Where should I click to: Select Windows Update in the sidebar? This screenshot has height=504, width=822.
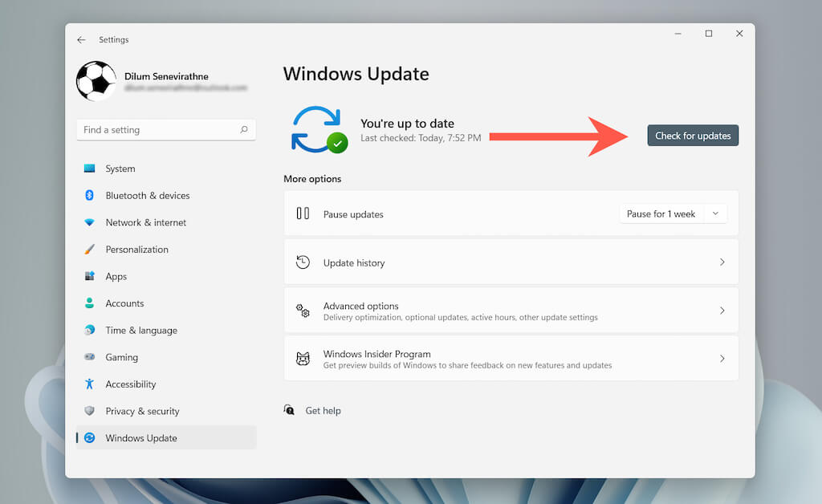(165, 438)
